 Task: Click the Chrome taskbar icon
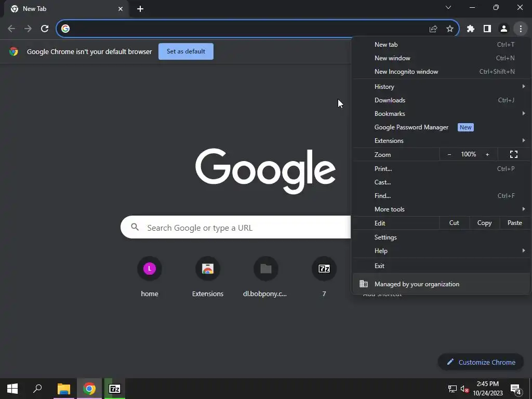[x=89, y=389]
